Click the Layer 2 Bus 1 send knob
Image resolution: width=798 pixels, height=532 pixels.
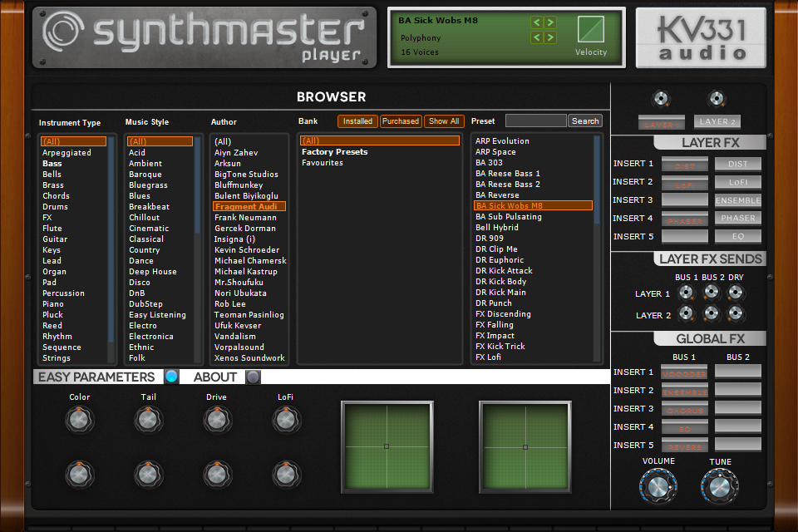coord(686,313)
